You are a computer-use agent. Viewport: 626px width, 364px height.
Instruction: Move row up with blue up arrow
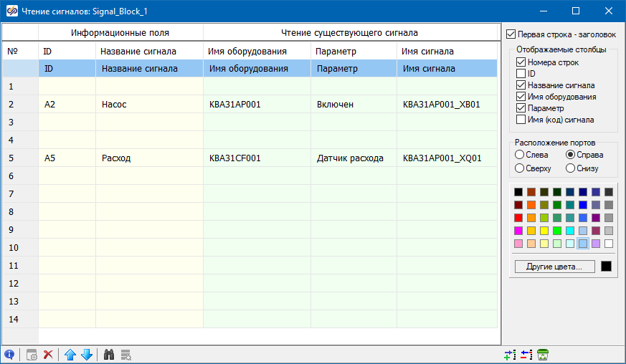[x=70, y=354]
